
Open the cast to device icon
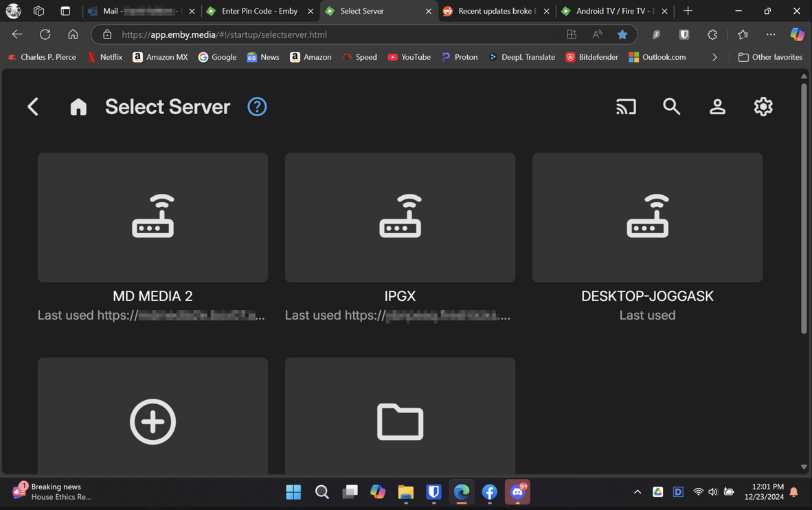pos(626,107)
